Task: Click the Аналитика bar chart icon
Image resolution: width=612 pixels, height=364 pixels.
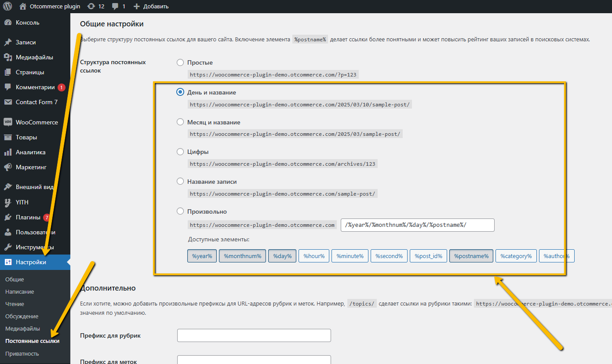Action: (x=8, y=152)
